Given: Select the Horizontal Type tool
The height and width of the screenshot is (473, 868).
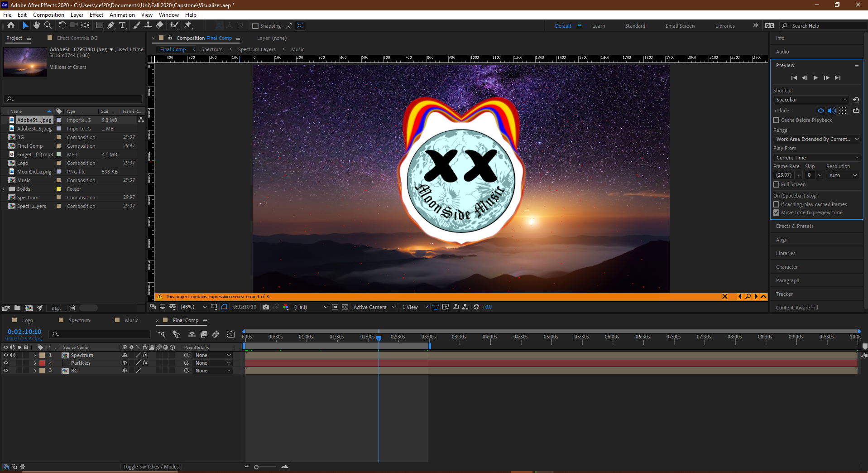Looking at the screenshot, I should click(122, 25).
